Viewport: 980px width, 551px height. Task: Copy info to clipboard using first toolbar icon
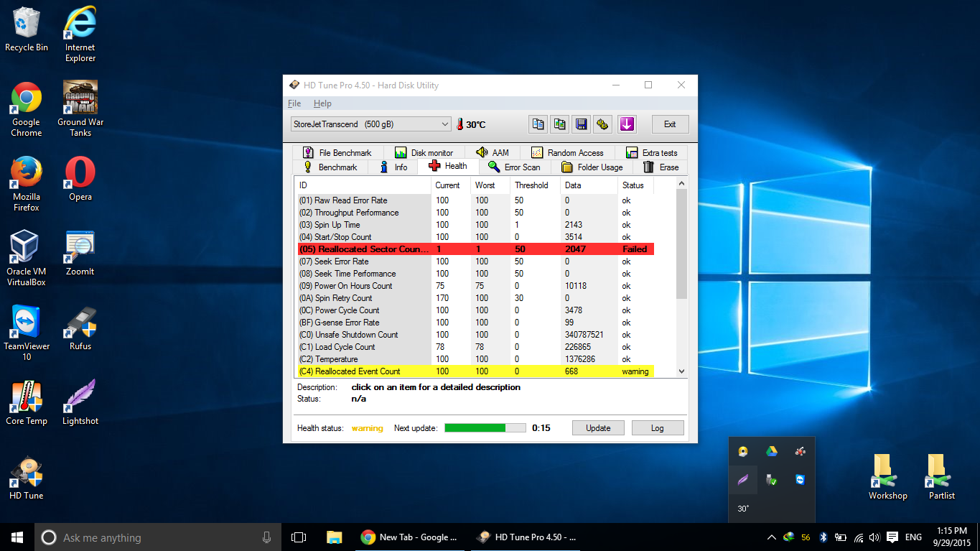coord(538,124)
